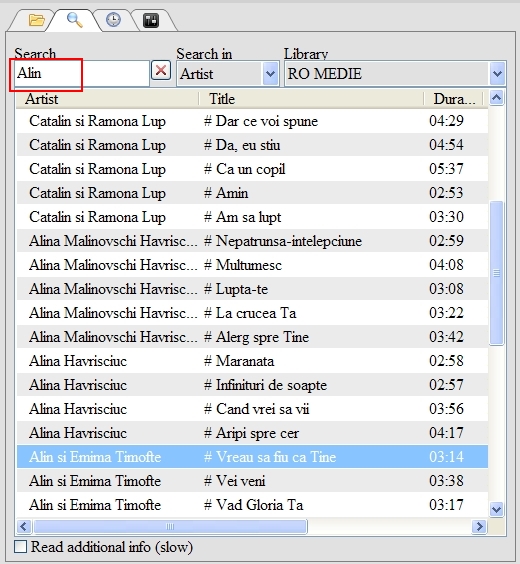The image size is (520, 564).
Task: Click the vertical scrollbar thumb
Action: (497, 273)
